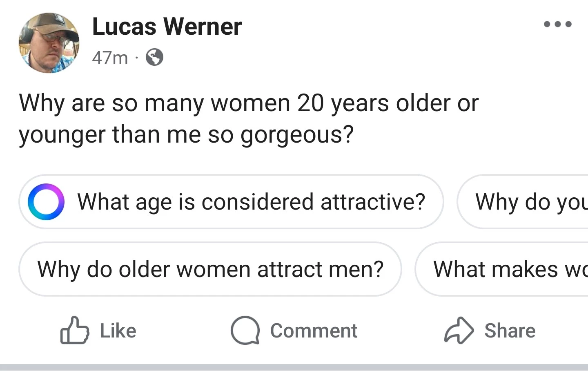The height and width of the screenshot is (371, 588).
Task: Ask "What age is considered attractive?" suggestion
Action: pos(251,202)
